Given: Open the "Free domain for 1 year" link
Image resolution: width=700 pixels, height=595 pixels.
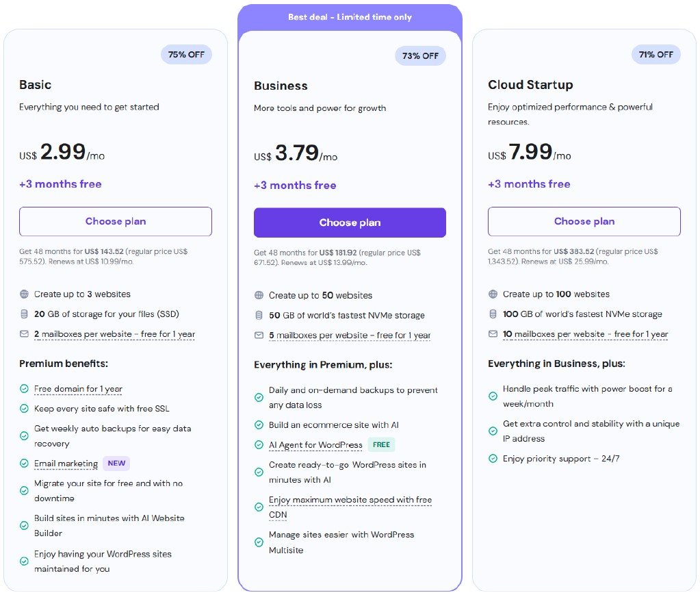Looking at the screenshot, I should [x=77, y=388].
